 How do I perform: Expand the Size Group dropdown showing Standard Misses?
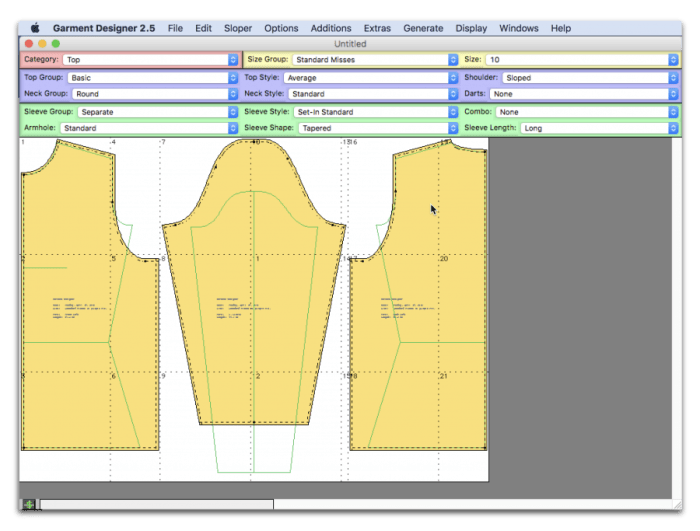(x=375, y=60)
